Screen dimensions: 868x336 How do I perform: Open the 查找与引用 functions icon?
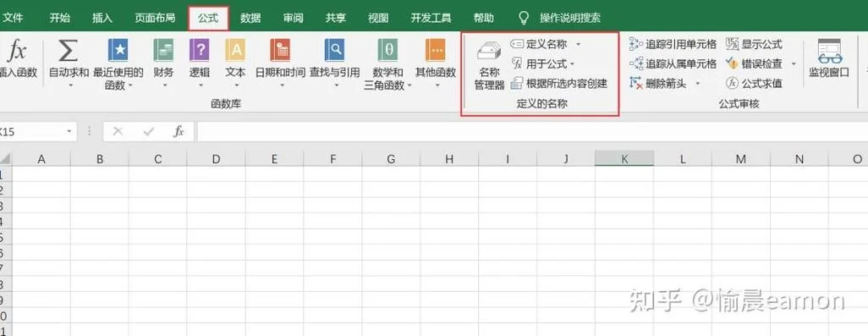click(x=334, y=51)
